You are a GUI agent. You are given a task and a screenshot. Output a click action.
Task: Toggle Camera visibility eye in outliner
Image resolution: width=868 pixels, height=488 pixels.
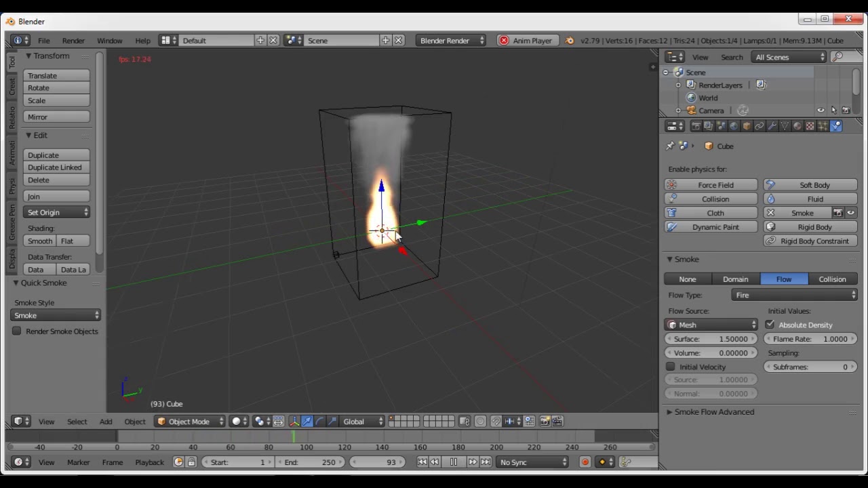(821, 110)
